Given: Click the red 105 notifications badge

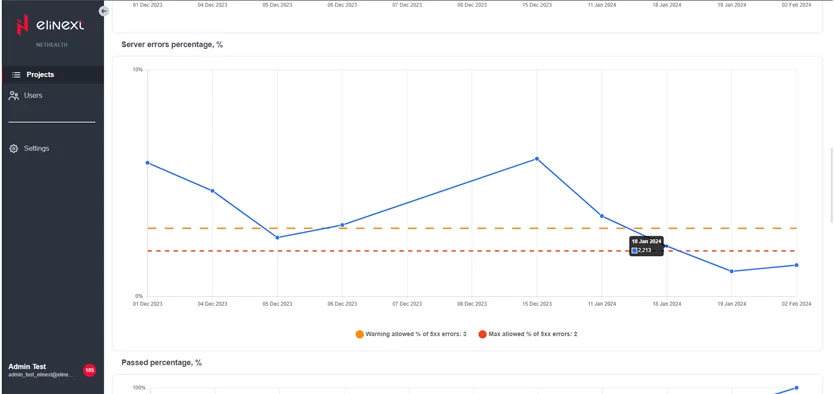Looking at the screenshot, I should click(89, 370).
